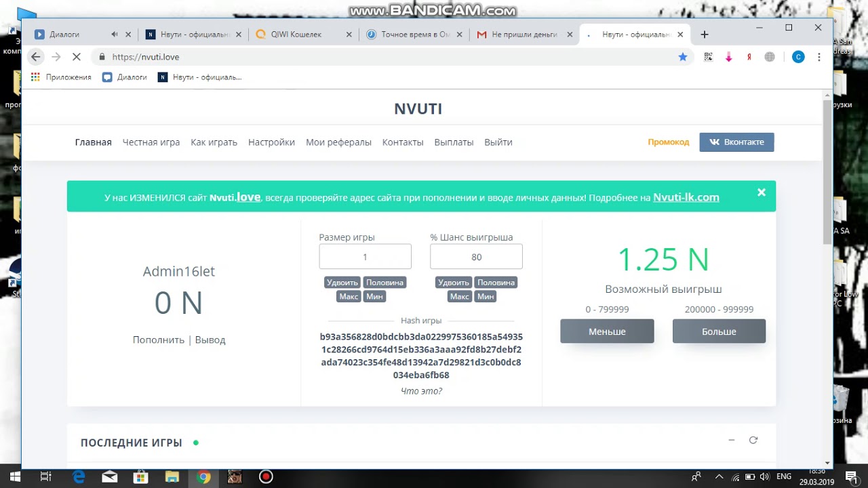Click Мин under Шанс выигрыша
868x488 pixels.
[x=486, y=296]
